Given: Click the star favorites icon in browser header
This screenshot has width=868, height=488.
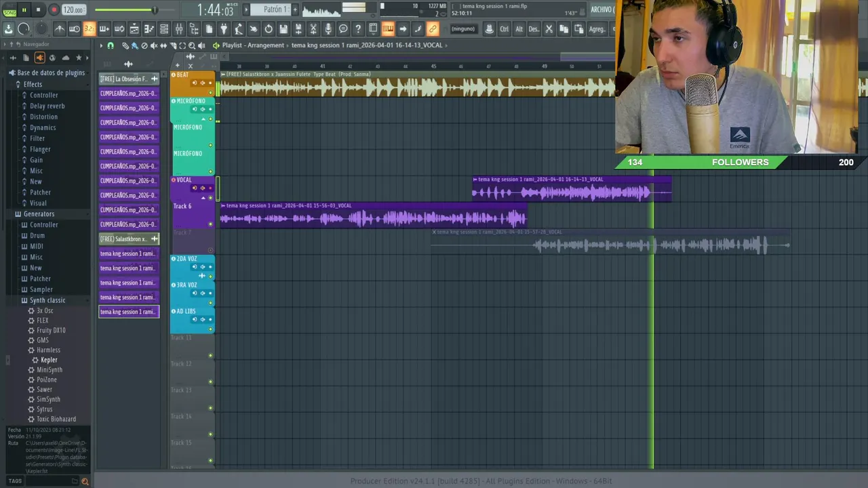Looking at the screenshot, I should [x=79, y=58].
